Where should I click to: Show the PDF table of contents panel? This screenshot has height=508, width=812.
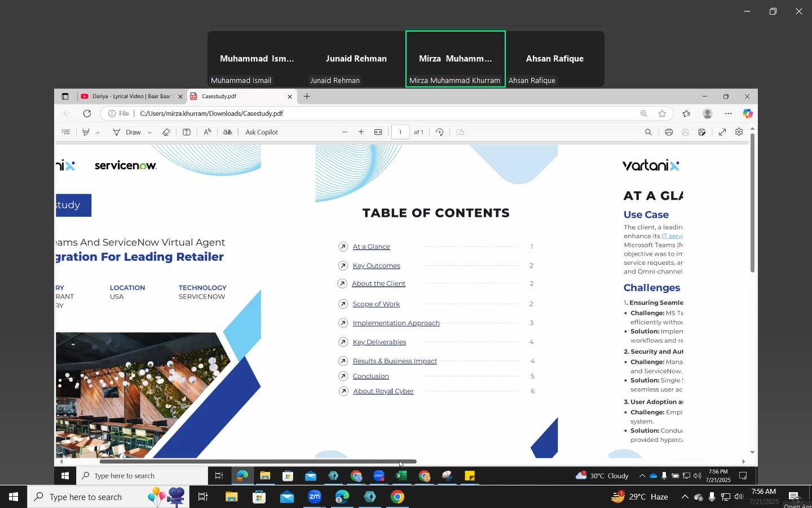[x=66, y=132]
